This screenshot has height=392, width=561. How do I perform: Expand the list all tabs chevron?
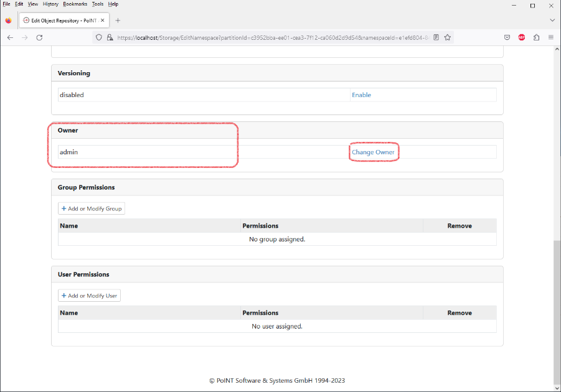point(552,21)
